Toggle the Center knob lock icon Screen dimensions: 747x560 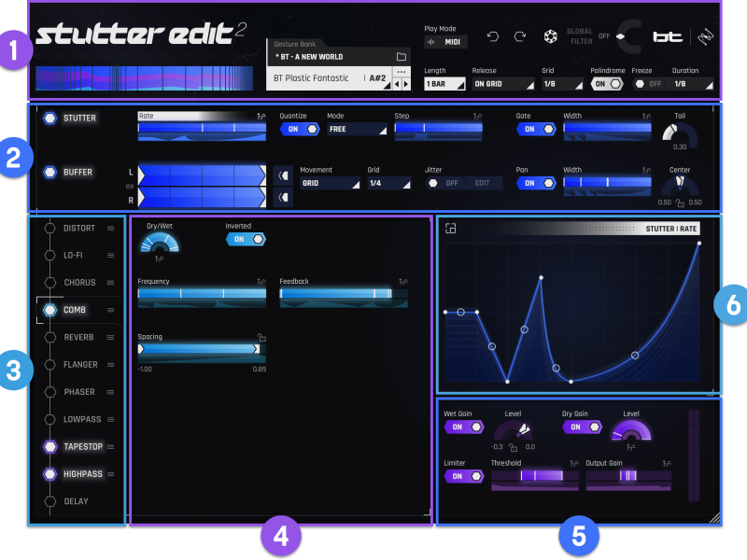pos(680,203)
